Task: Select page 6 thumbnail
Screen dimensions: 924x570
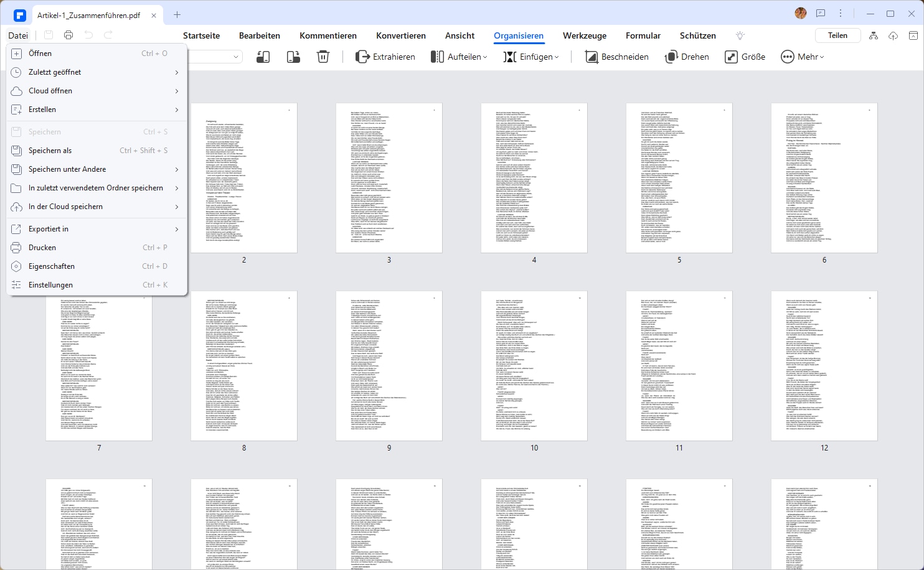Action: point(824,178)
